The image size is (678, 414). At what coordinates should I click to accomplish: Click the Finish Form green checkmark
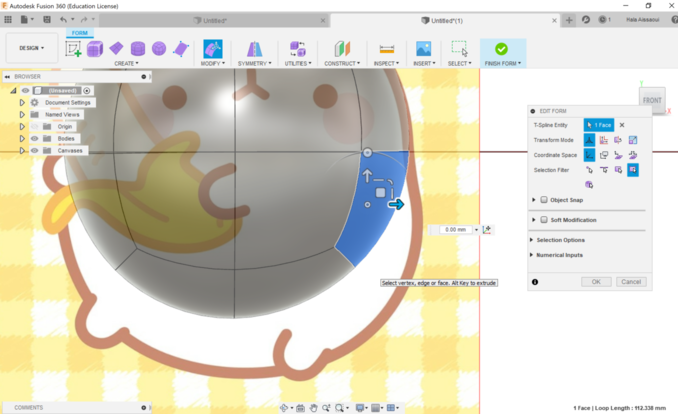pos(502,49)
